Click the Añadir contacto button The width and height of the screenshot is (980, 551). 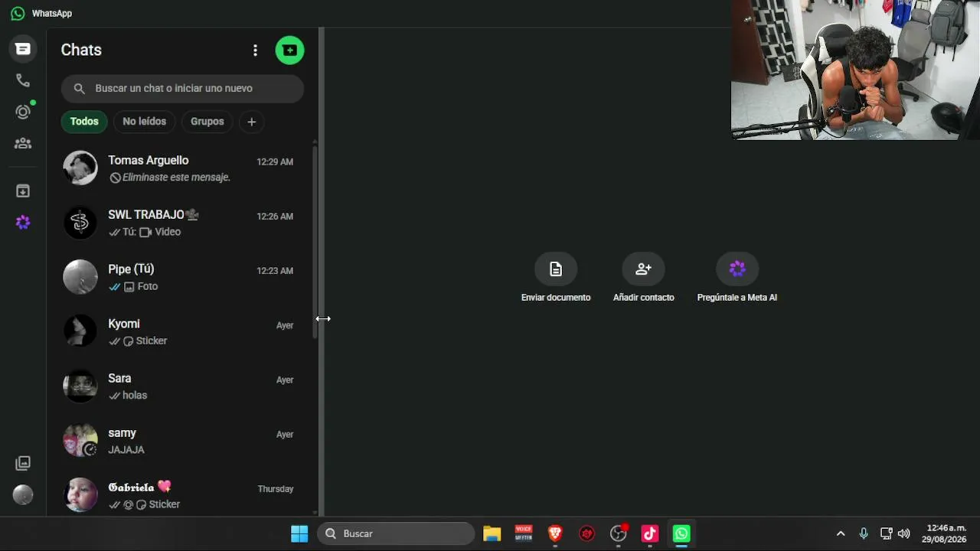[643, 269]
